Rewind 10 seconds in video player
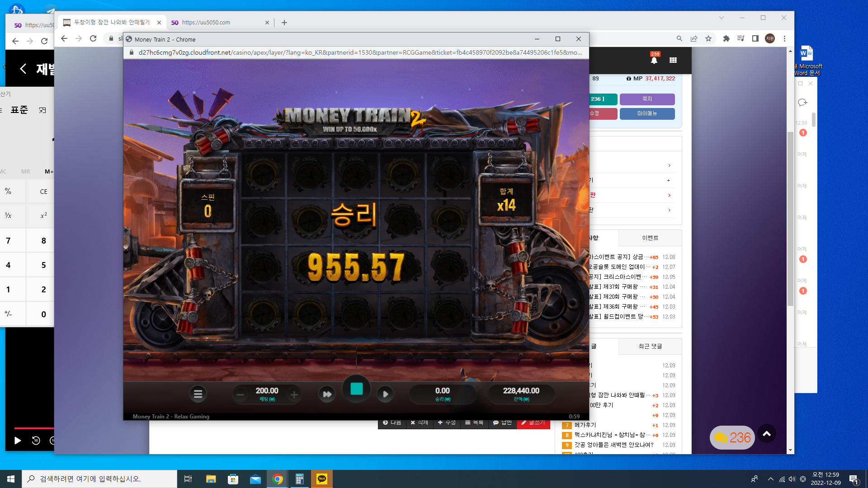868x488 pixels. tap(36, 441)
